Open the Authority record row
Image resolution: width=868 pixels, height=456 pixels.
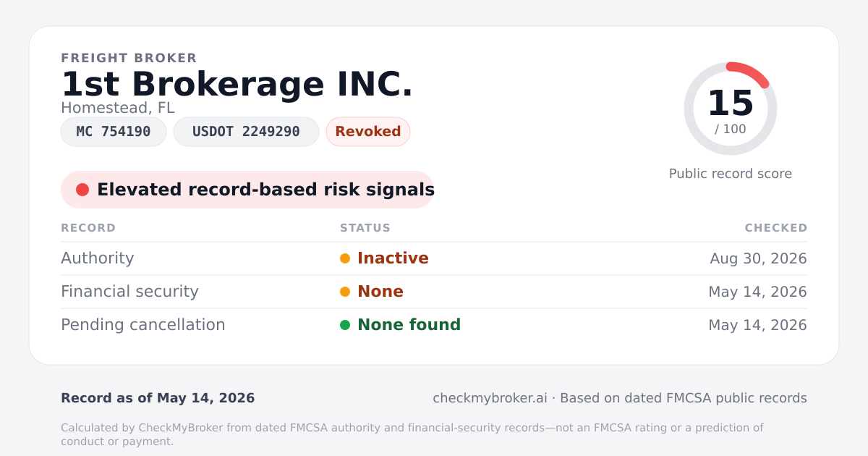click(434, 258)
